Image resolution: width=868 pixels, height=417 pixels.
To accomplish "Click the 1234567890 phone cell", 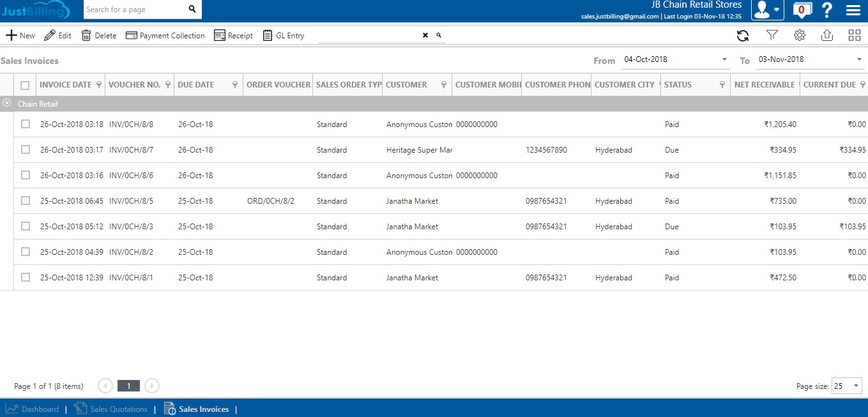I will point(546,150).
